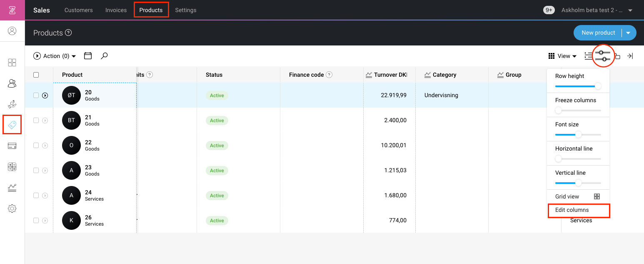Adjust the Font size slider
This screenshot has width=644, height=264.
point(578,135)
